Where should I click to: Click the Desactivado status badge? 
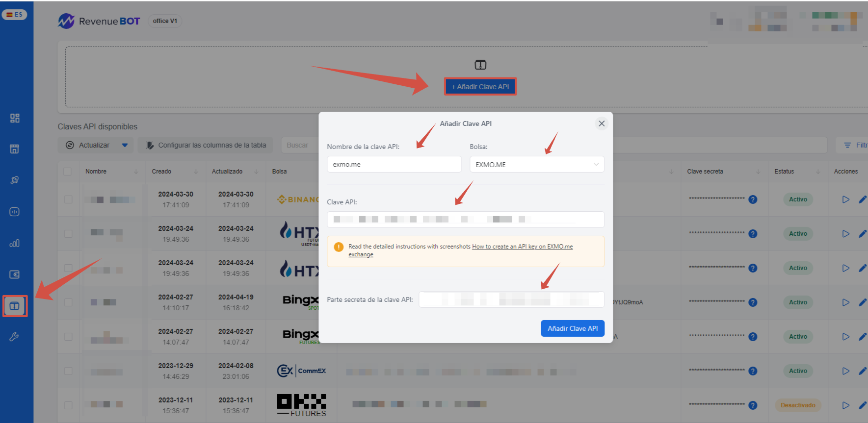pos(798,405)
